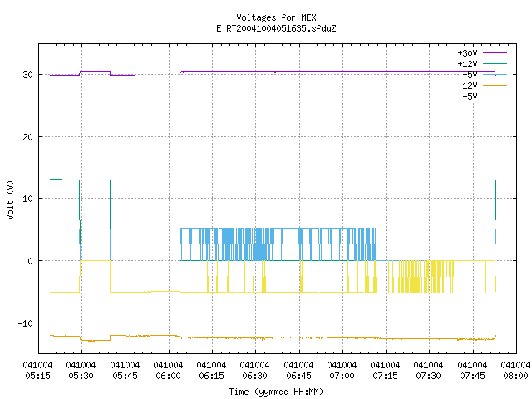532x399 pixels.
Task: Click the y-axis tick label 0
Action: (x=31, y=261)
